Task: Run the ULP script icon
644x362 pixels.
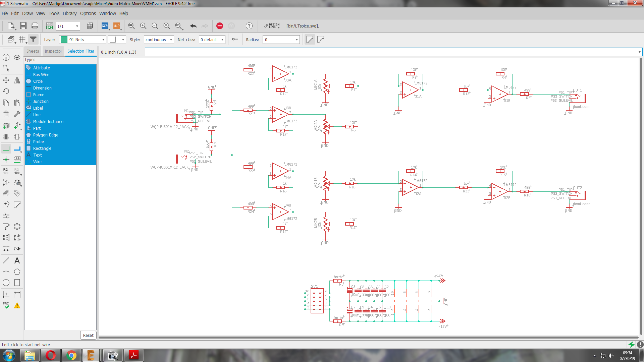Action: 116,26
